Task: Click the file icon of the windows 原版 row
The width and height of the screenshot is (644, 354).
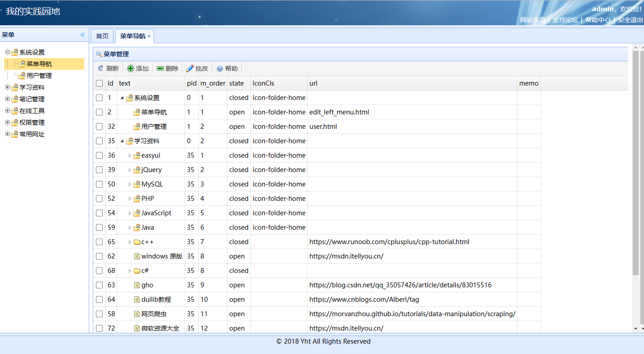Action: coord(137,256)
